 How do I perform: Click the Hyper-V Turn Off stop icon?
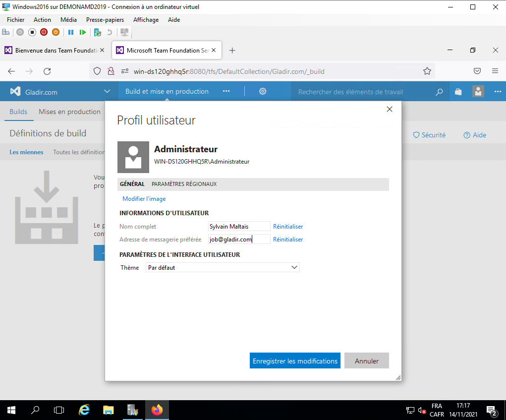pyautogui.click(x=32, y=32)
